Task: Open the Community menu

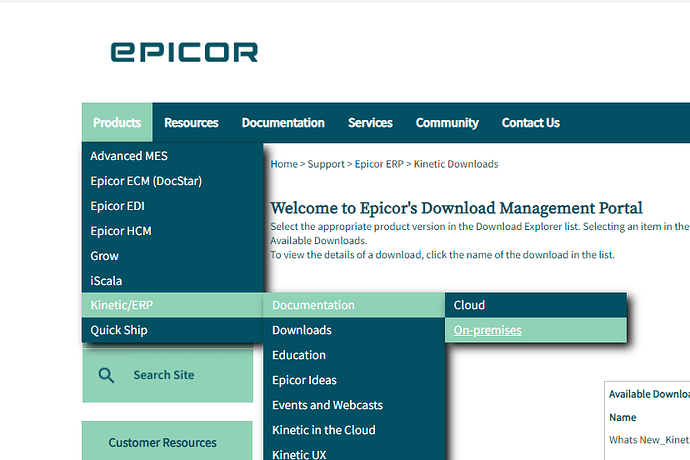Action: [x=447, y=122]
